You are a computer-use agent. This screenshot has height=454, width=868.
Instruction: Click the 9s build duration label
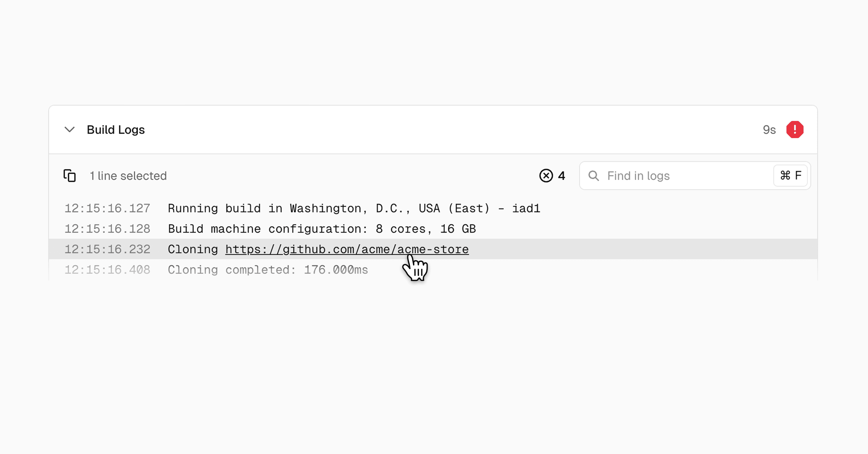769,130
